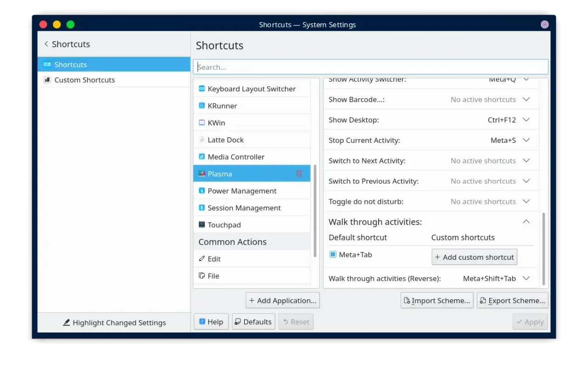588x375 pixels.
Task: Click the Edit pencil icon under Common Actions
Action: [x=202, y=258]
